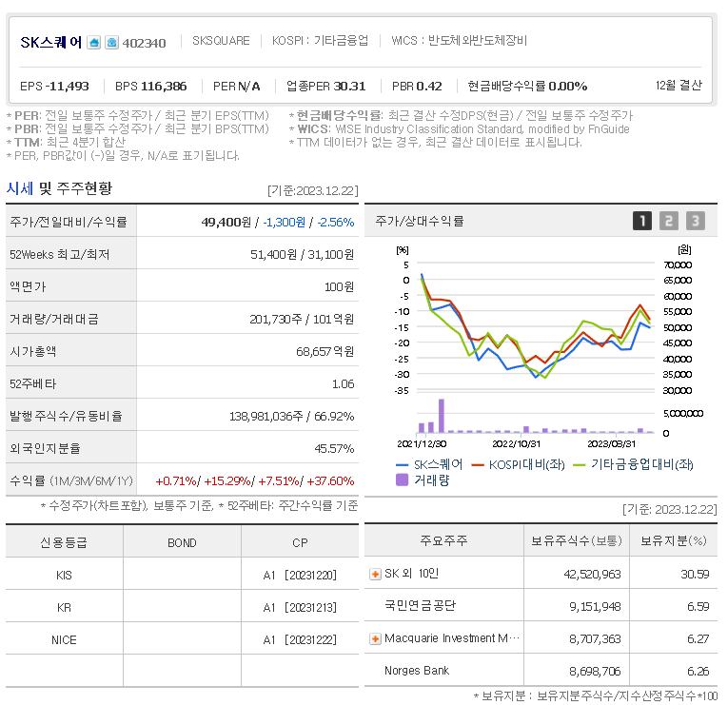
Task: Click 보유주식수(보통) column header
Action: (x=576, y=540)
